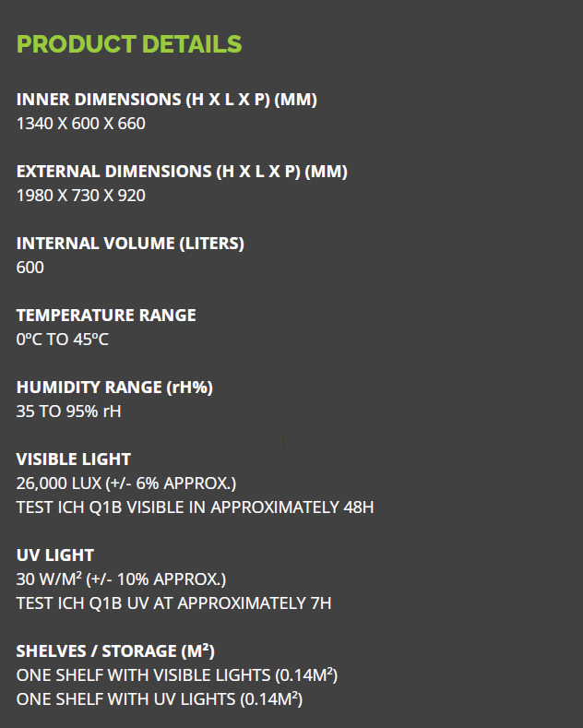
Task: Click the 30 W/M² specification line
Action: pos(121,579)
